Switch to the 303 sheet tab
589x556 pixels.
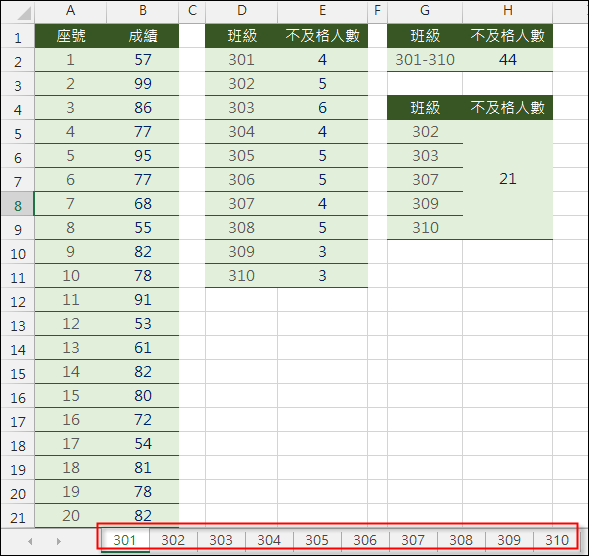coord(221,540)
